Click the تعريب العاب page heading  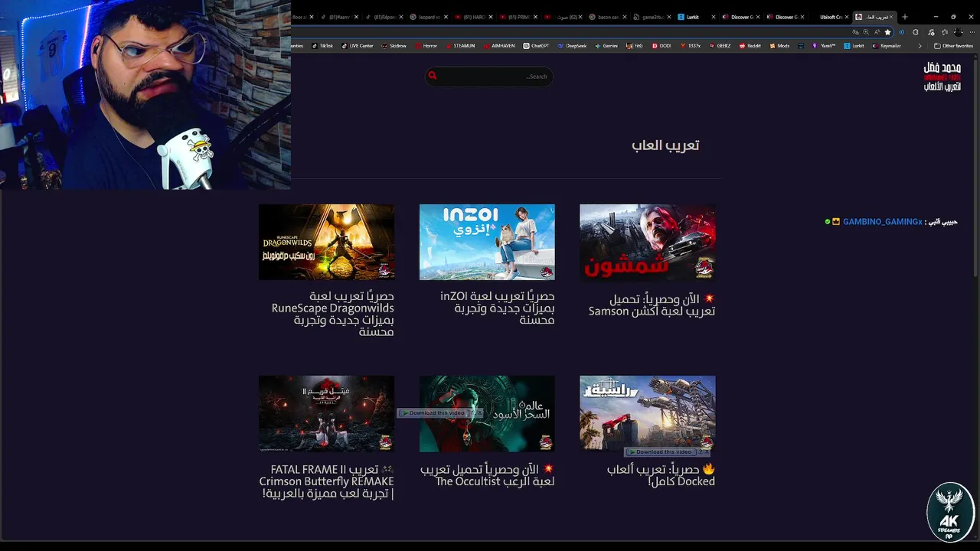[x=665, y=145]
